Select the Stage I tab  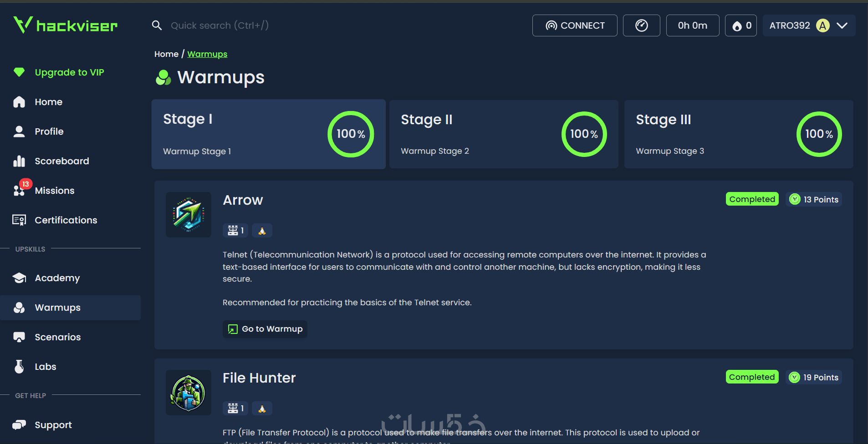268,134
